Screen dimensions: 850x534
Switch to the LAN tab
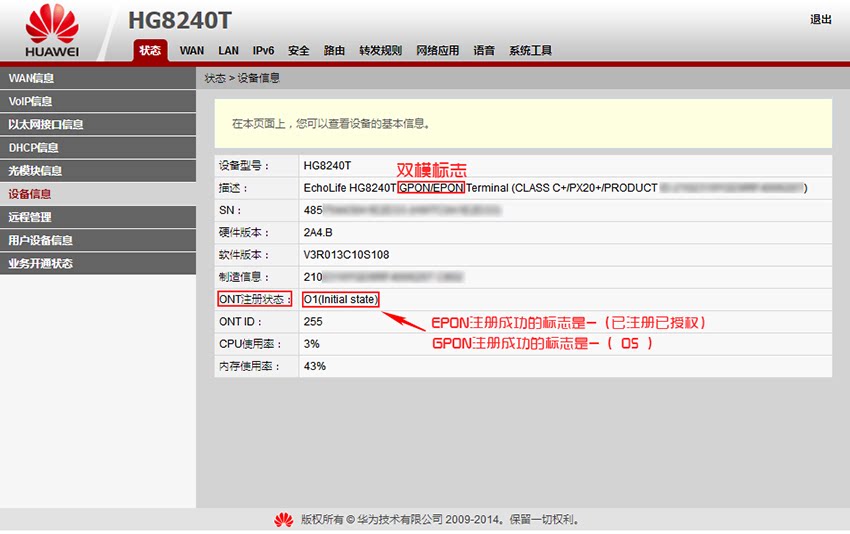click(x=228, y=50)
